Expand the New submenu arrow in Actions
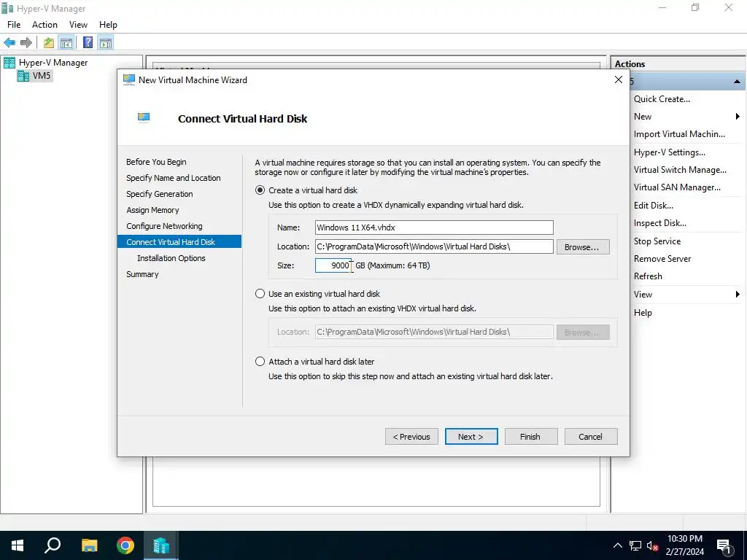747x560 pixels. point(737,117)
